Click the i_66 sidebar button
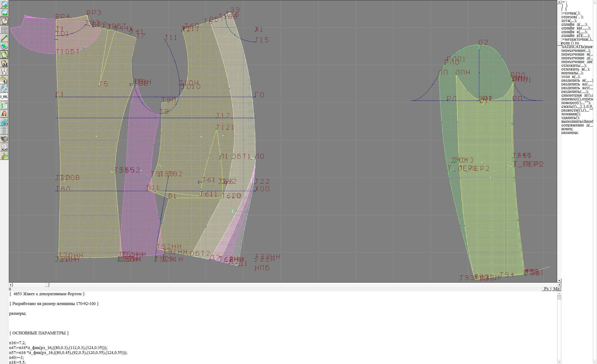597x364 pixels. click(4, 97)
